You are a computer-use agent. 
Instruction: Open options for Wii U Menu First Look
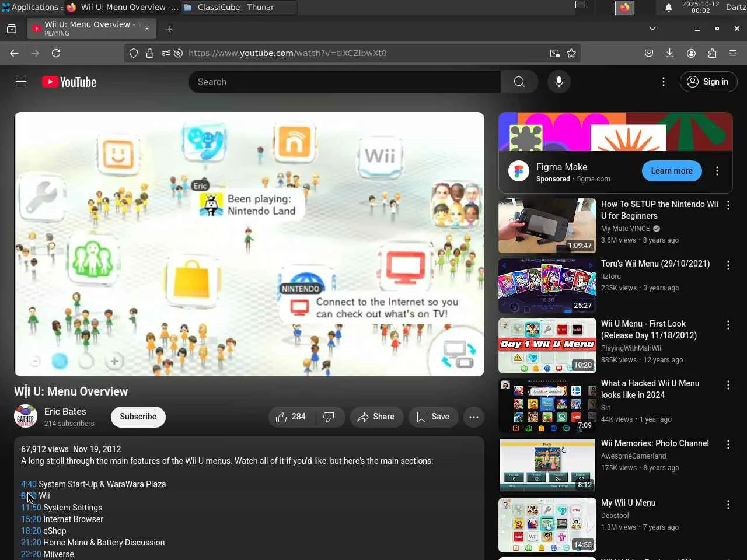(x=728, y=325)
